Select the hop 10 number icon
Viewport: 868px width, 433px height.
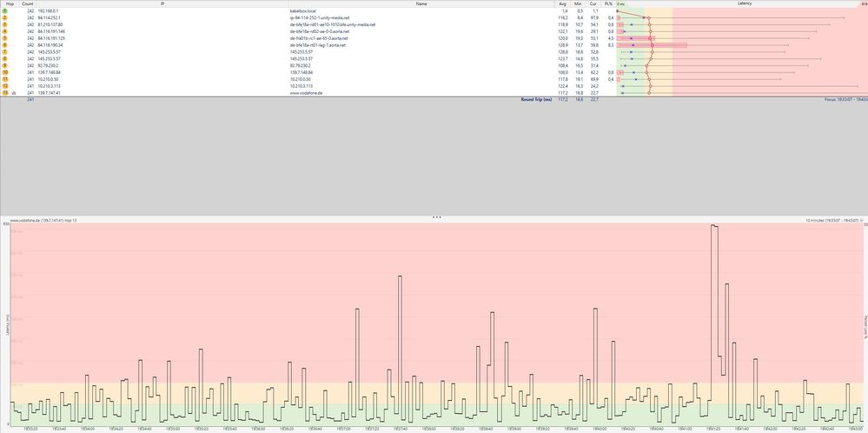4,72
